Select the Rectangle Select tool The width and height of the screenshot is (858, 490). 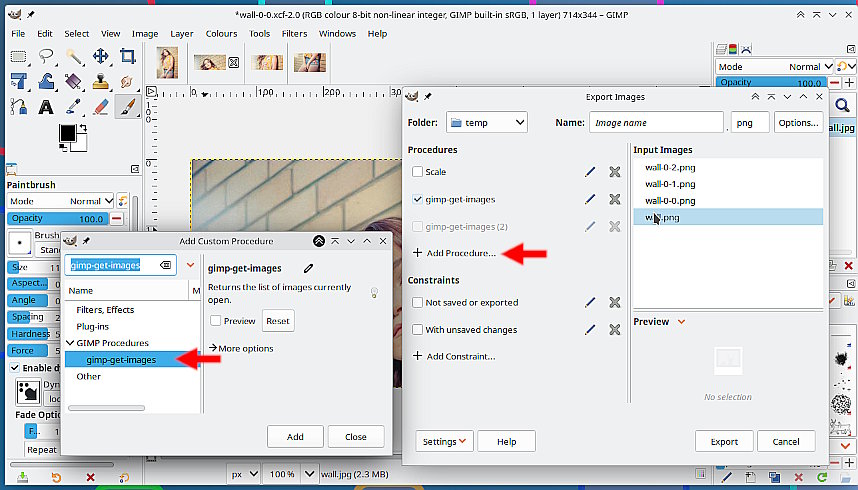19,56
